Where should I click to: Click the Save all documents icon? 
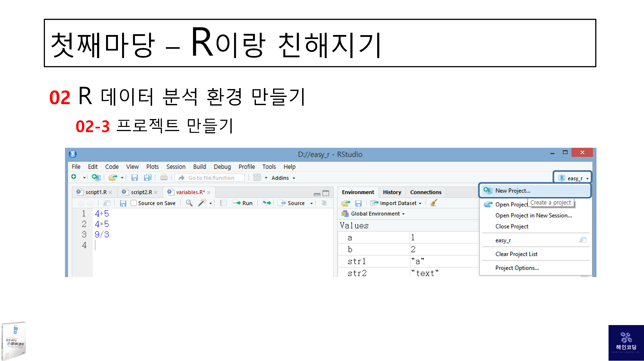(147, 177)
